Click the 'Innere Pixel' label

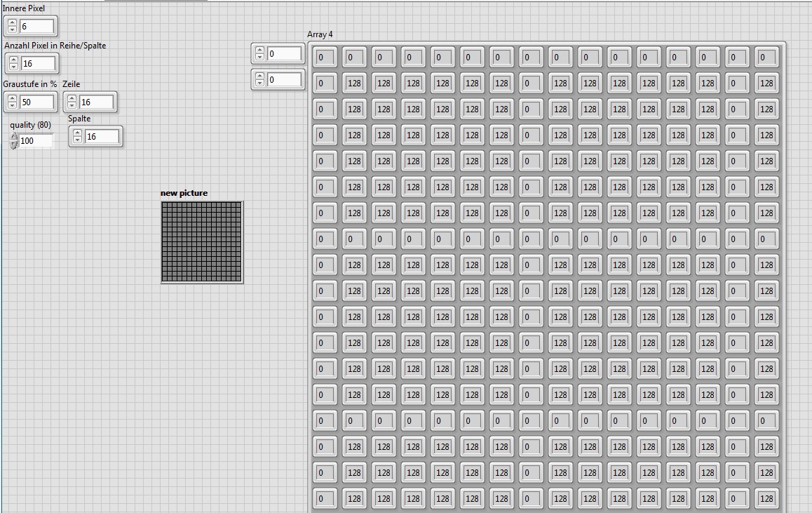click(23, 8)
